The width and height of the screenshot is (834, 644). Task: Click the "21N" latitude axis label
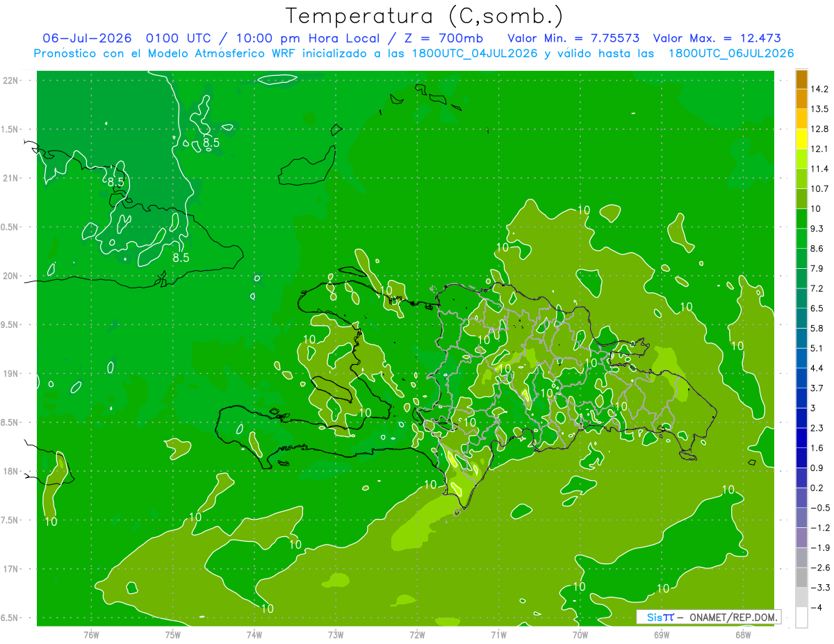12,178
